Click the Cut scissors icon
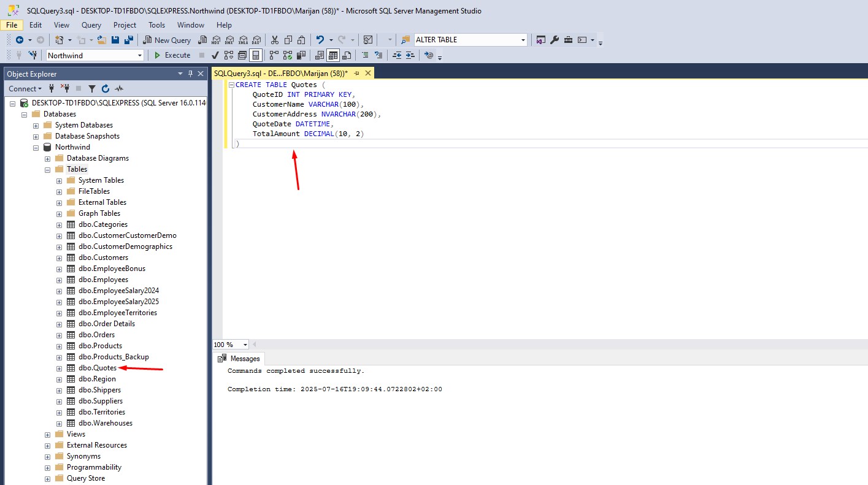This screenshot has height=485, width=868. (274, 40)
